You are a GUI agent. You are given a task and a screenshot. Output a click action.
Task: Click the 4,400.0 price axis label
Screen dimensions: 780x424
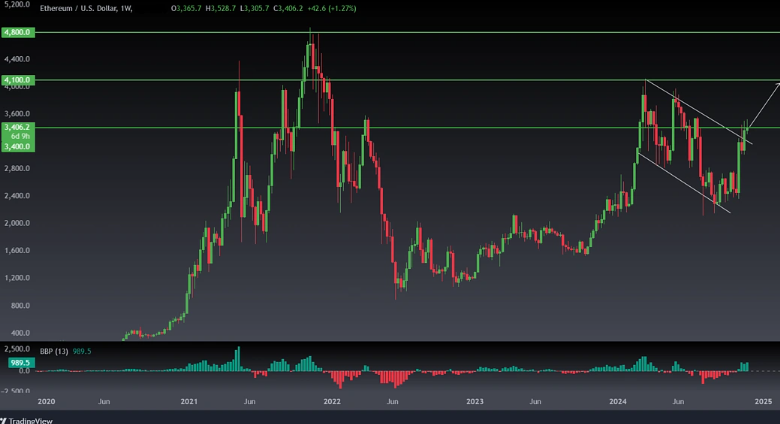17,59
